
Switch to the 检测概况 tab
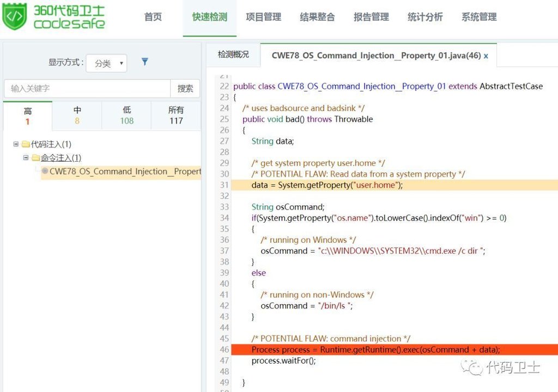coord(233,54)
